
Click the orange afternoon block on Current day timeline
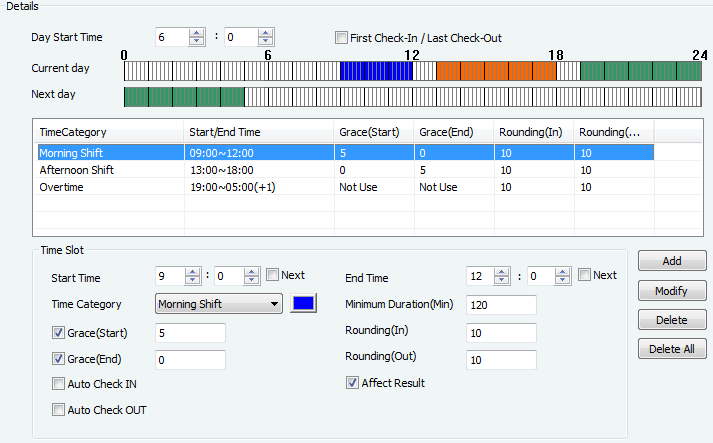(496, 71)
